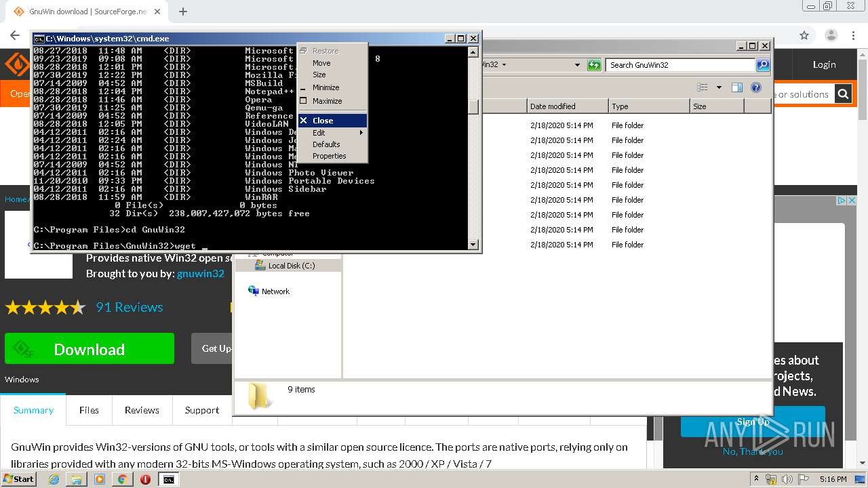Click the Explorer refresh button
This screenshot has width=868, height=488.
click(x=594, y=65)
